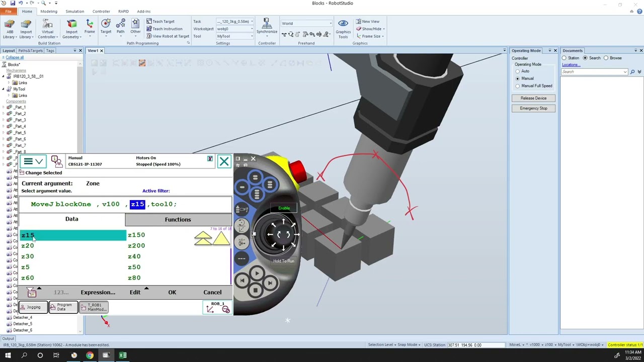Open the Virtual Controller menu
644x362 pixels.
pos(47,29)
